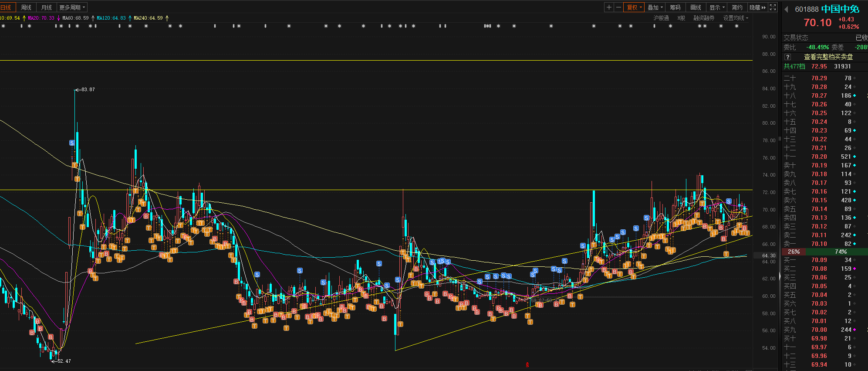868x371 pixels.
Task: Click the 筹码 button
Action: 675,7
